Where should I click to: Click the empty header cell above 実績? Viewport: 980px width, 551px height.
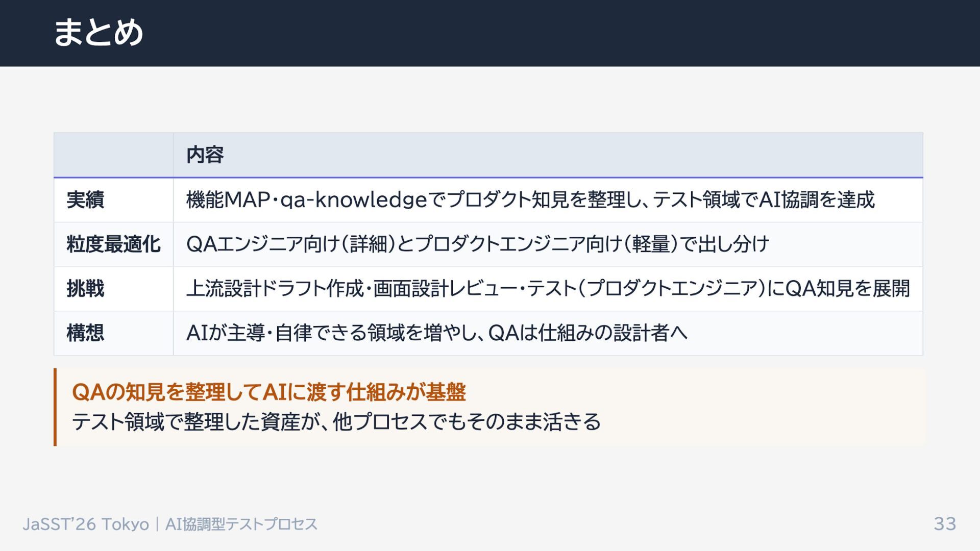click(x=113, y=155)
